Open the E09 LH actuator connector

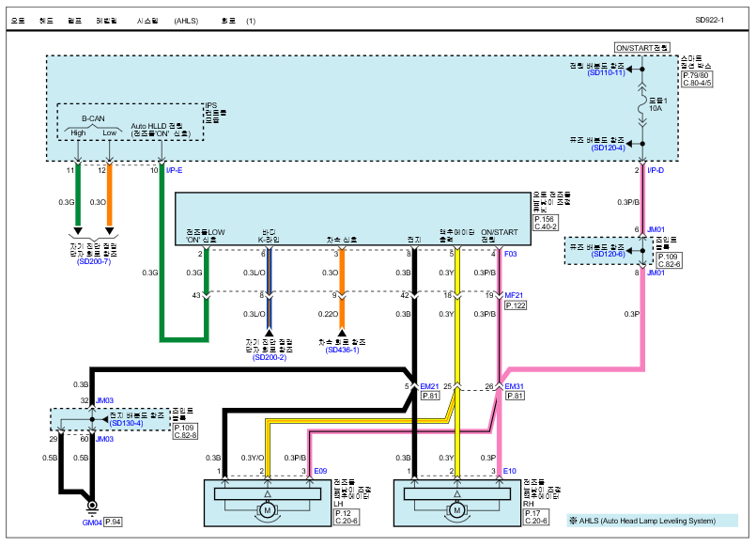(320, 471)
